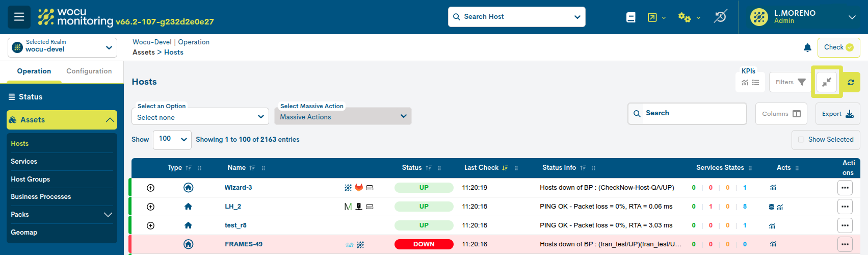Open the hamburger navigation menu
868x255 pixels.
click(19, 17)
